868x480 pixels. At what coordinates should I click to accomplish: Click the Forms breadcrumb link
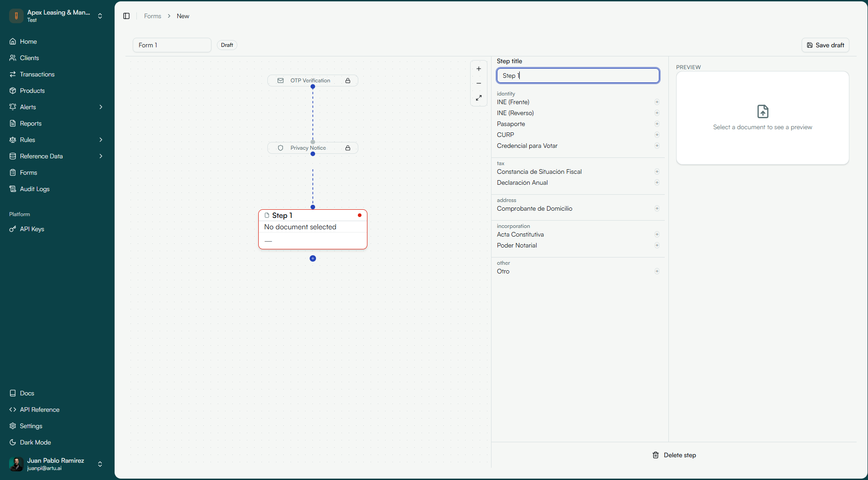click(x=153, y=16)
